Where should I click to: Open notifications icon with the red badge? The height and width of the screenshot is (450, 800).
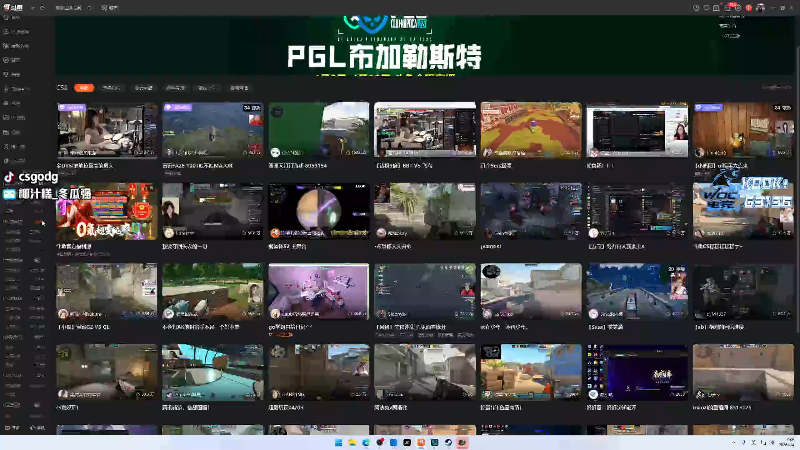coord(729,8)
